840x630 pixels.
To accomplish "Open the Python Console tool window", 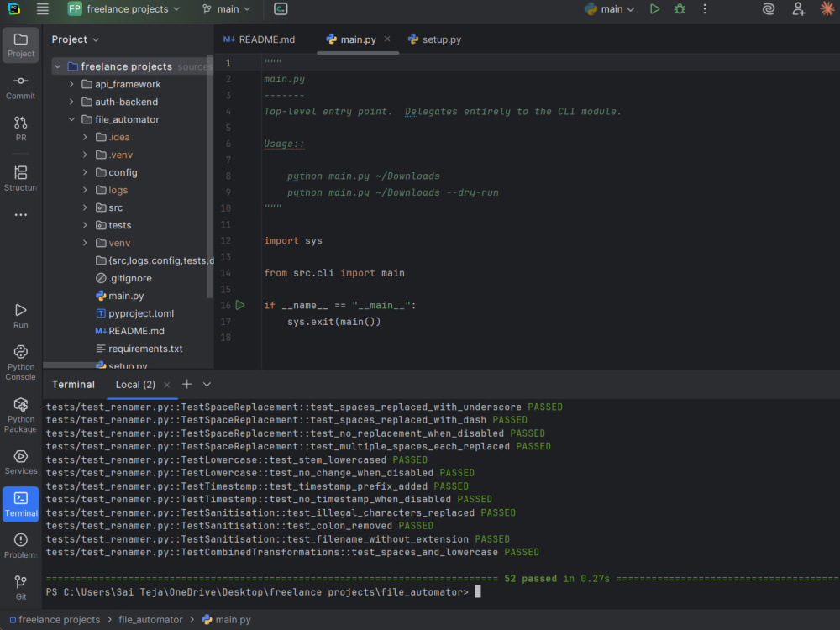I will click(x=21, y=363).
